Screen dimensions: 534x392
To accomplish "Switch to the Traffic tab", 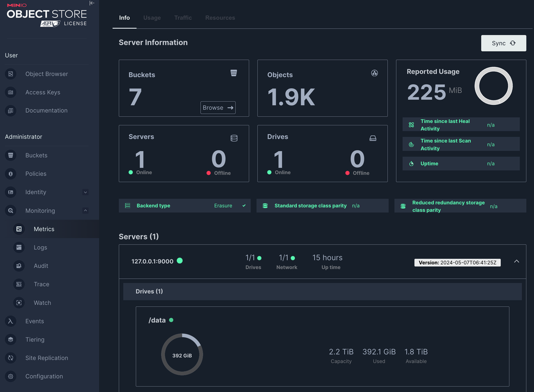I will [x=183, y=18].
